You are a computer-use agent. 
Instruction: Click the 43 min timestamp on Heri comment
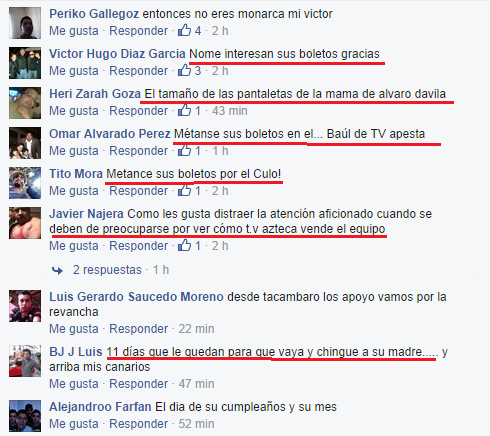(x=230, y=111)
